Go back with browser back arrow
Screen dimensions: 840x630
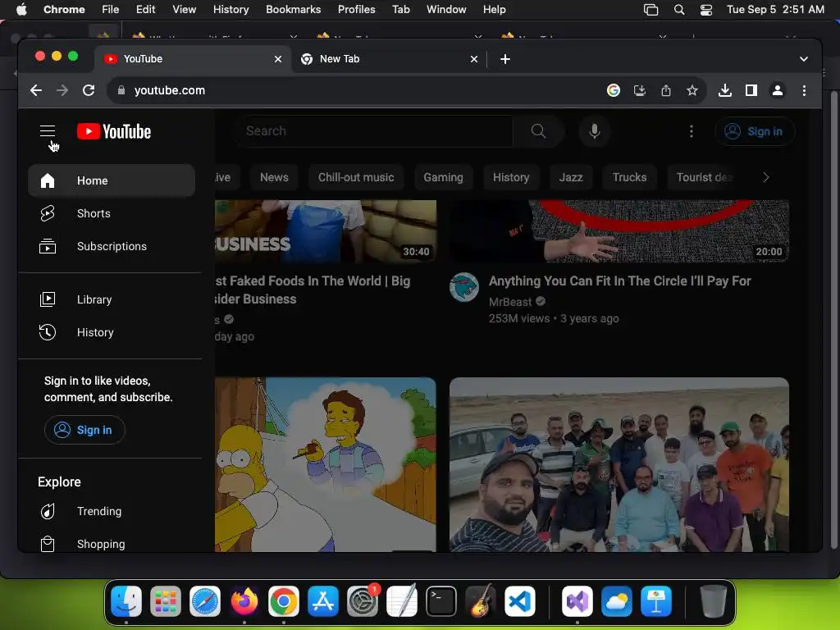[x=36, y=90]
